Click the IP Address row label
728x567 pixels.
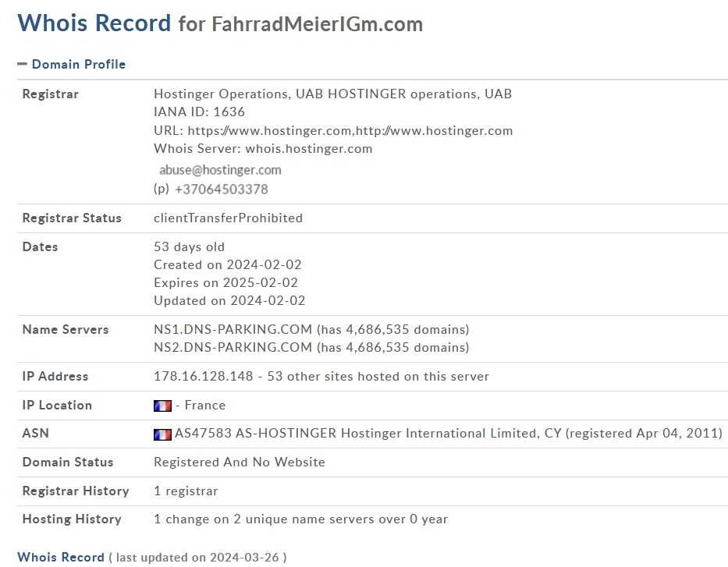tap(55, 376)
